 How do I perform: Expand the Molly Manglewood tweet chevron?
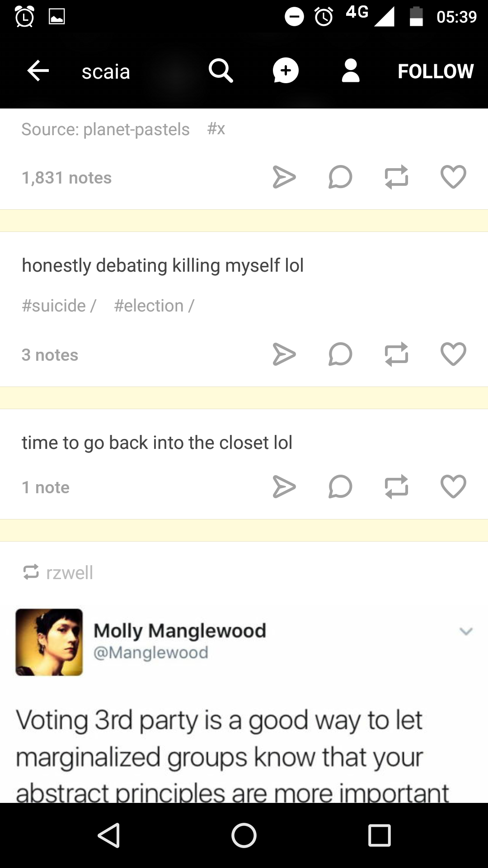click(466, 631)
